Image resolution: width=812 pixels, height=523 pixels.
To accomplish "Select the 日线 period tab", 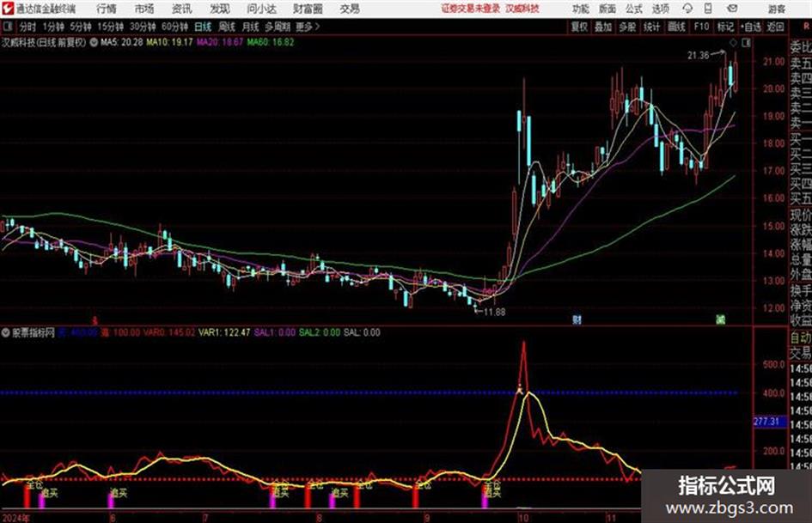I will tap(203, 27).
